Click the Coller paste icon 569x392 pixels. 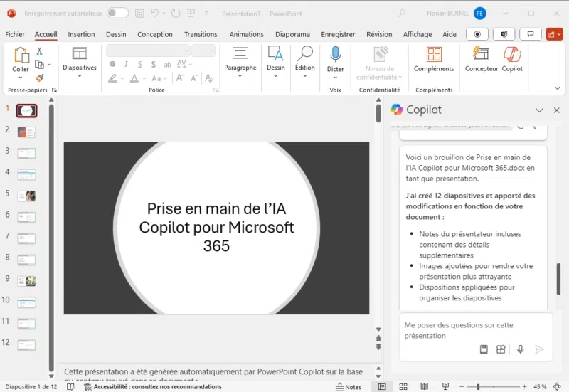[x=21, y=55]
